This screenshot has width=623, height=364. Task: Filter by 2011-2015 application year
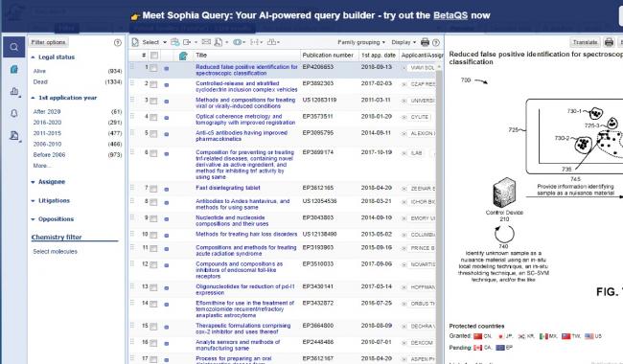tap(47, 133)
